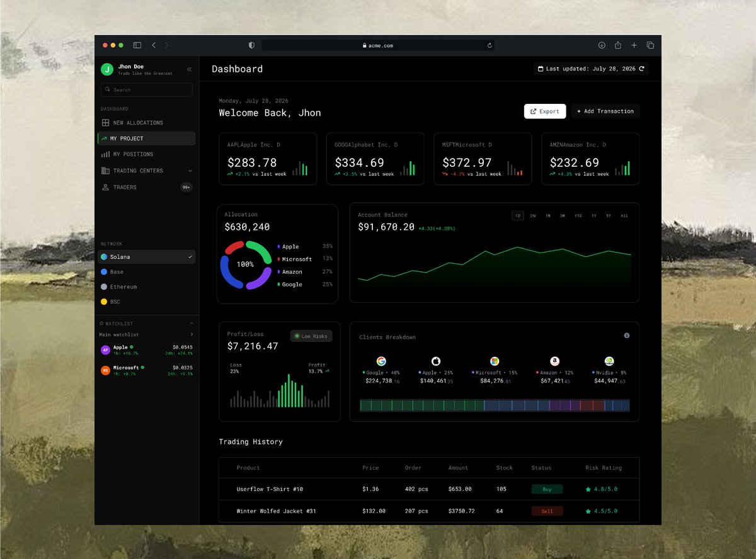This screenshot has height=559, width=756.
Task: Open Apple watchlist entry
Action: [x=147, y=350]
